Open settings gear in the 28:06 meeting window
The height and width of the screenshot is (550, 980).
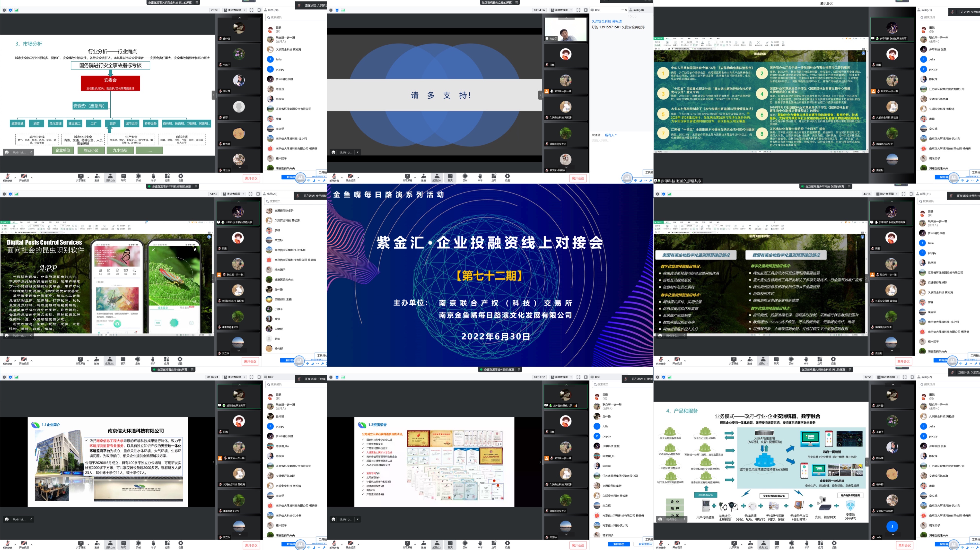coord(181,178)
